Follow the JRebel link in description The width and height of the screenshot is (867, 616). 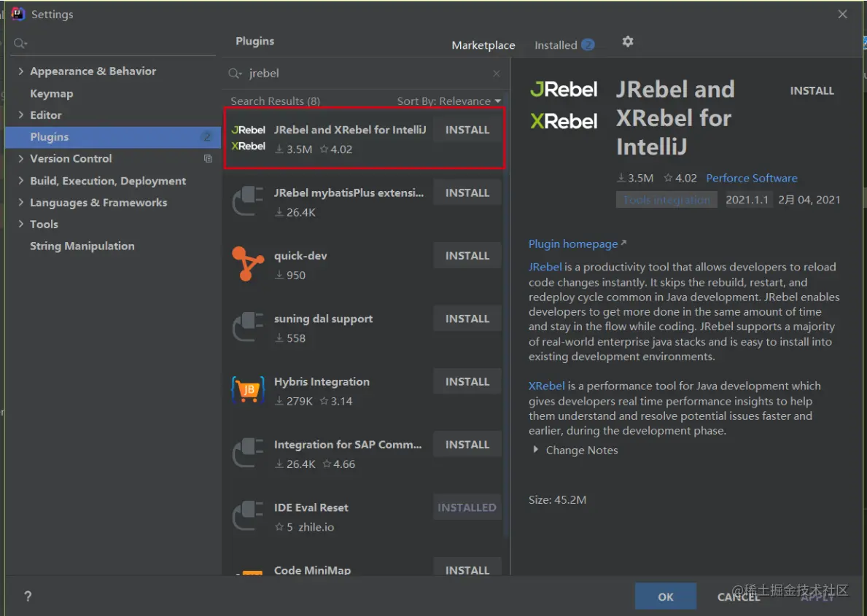[x=545, y=267]
